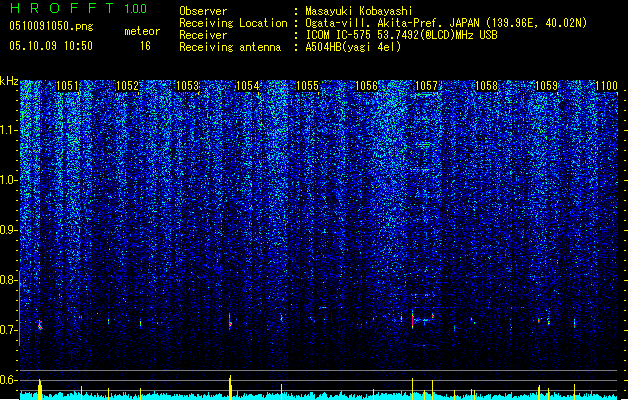The image size is (629, 400).
Task: Click the Receiving antenna label
Action: coord(230,47)
